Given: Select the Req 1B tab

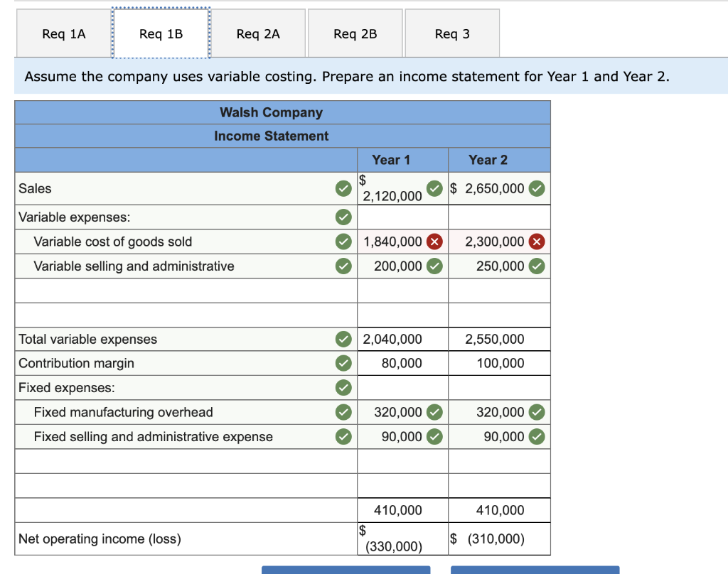Looking at the screenshot, I should (161, 33).
